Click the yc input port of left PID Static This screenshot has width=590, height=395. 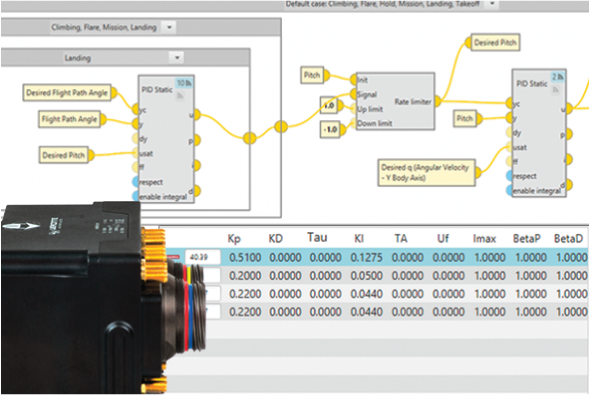(x=136, y=109)
